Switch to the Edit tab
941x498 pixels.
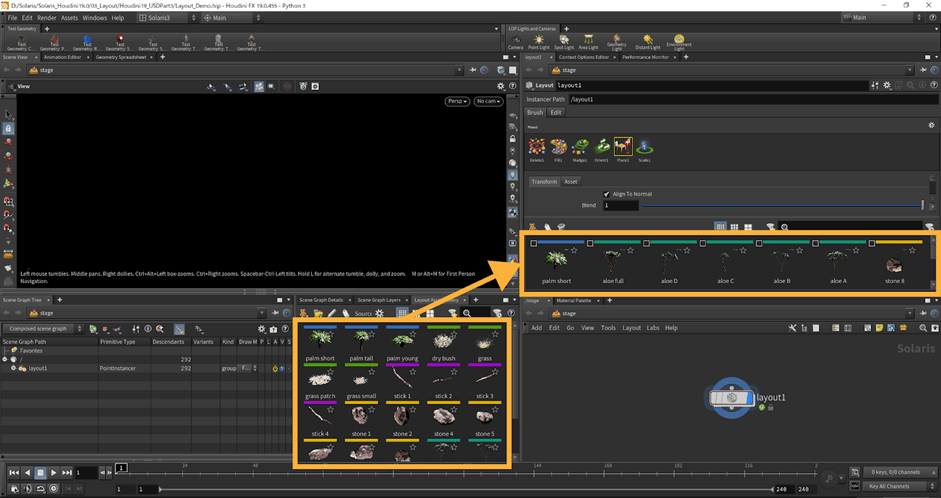point(556,112)
